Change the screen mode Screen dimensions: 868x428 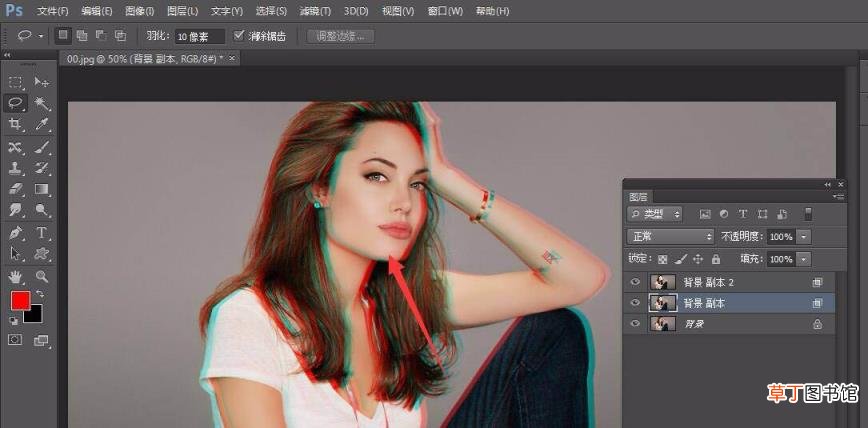click(42, 341)
